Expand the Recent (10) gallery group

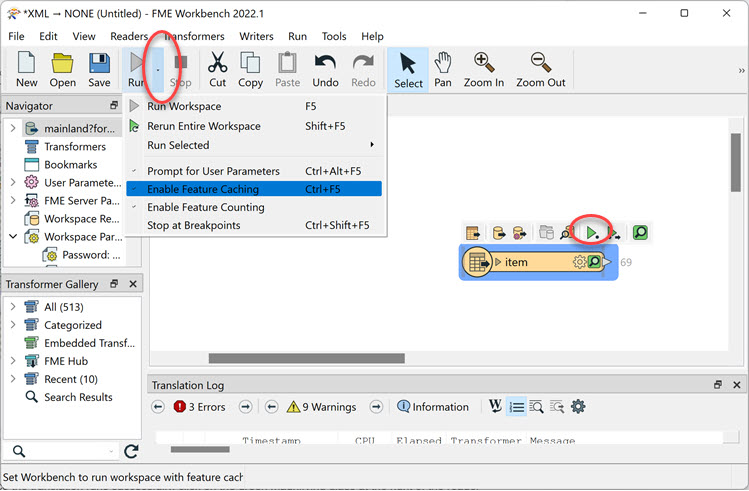13,379
